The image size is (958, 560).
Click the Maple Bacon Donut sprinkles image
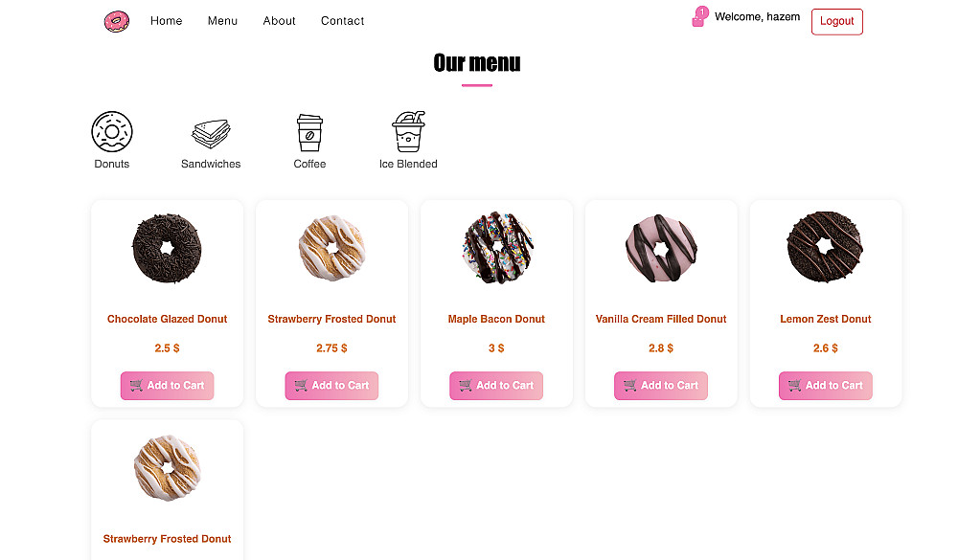click(496, 247)
